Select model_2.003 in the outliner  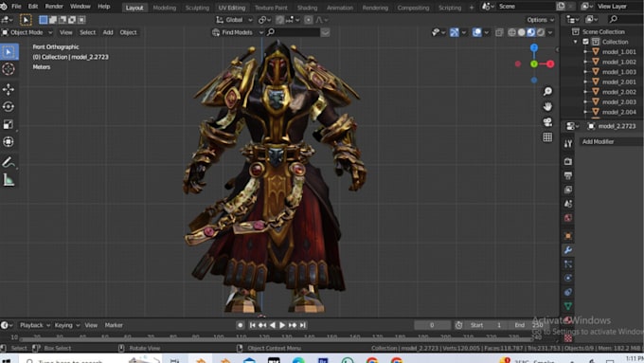point(619,102)
